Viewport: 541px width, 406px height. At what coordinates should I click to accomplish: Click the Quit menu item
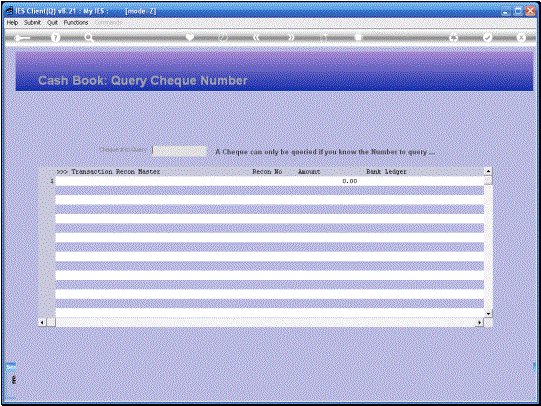point(52,22)
